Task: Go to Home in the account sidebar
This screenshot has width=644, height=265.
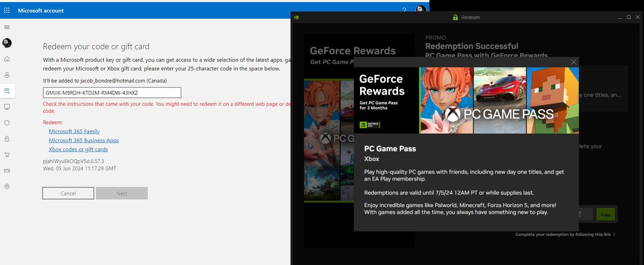Action: point(7,59)
